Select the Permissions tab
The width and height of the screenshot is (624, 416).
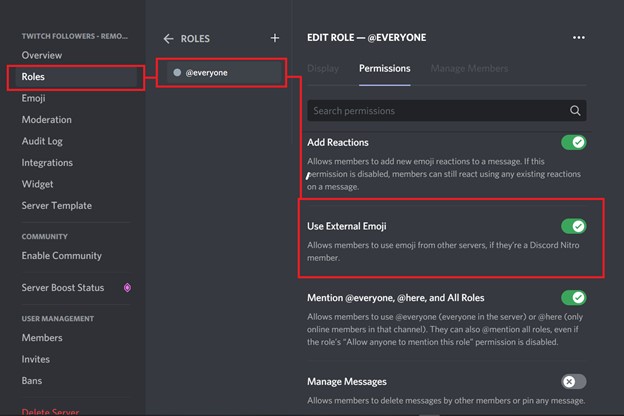(x=384, y=68)
